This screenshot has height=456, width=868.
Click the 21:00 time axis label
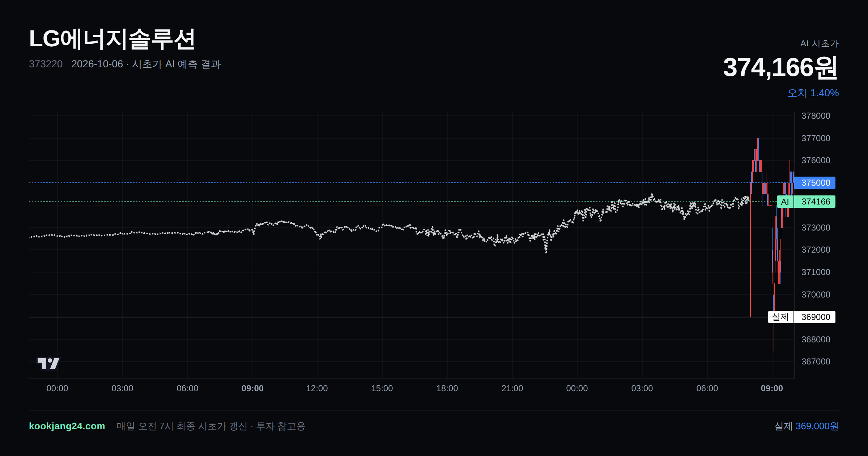[x=512, y=388]
